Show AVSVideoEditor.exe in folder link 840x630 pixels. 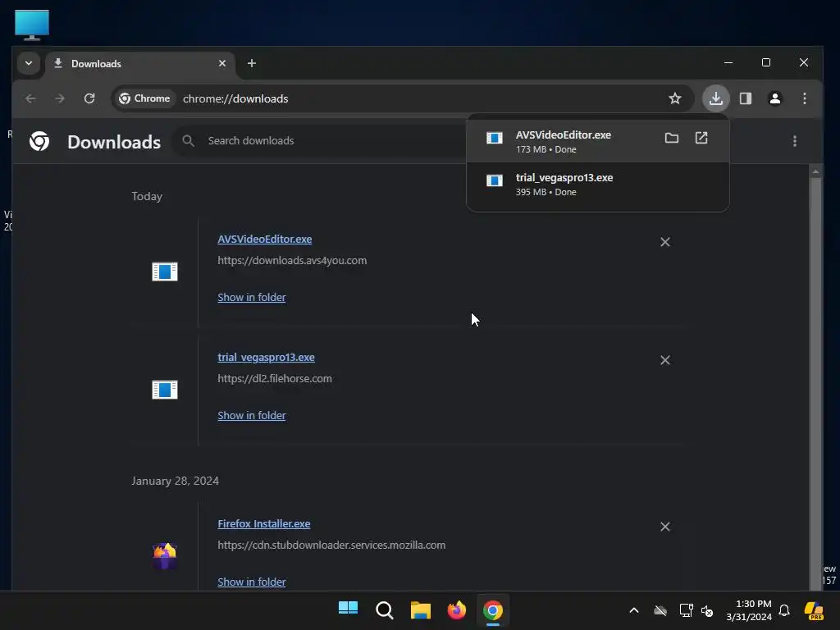(x=252, y=297)
